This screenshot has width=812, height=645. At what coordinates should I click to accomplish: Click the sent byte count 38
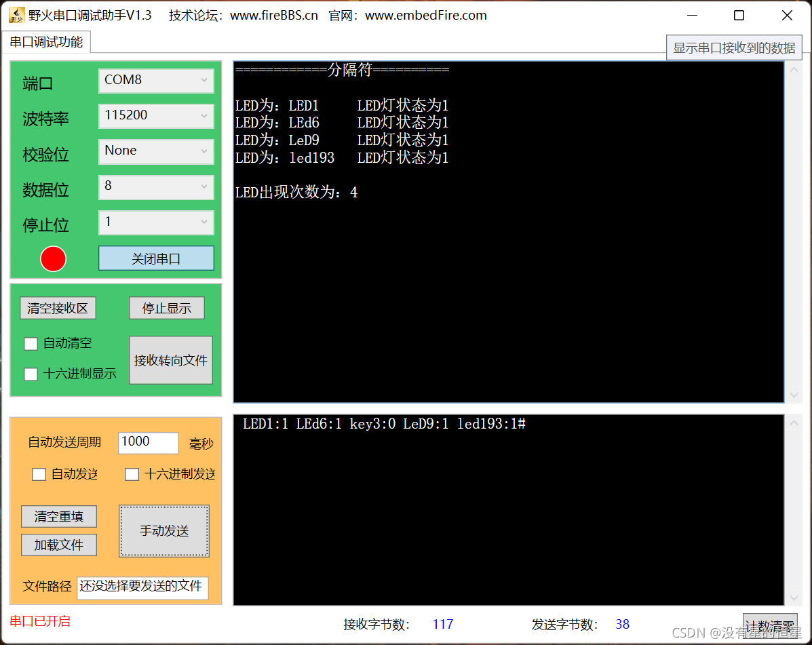(623, 624)
